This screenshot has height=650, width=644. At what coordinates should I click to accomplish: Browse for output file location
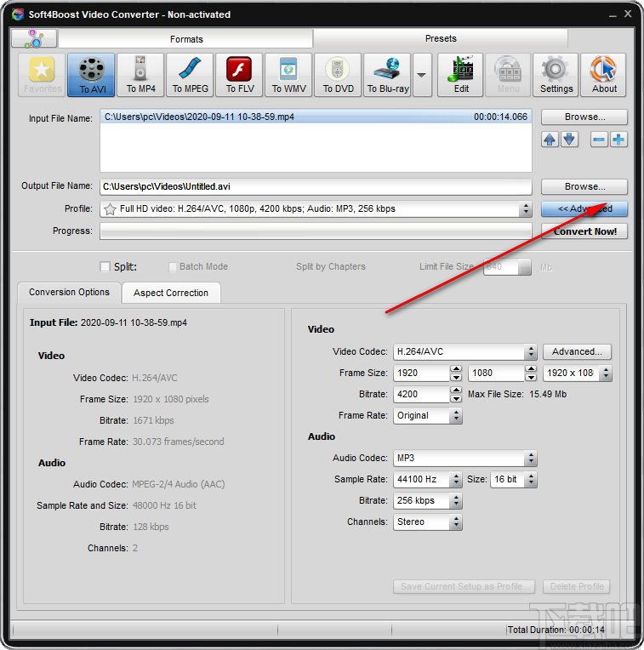584,186
